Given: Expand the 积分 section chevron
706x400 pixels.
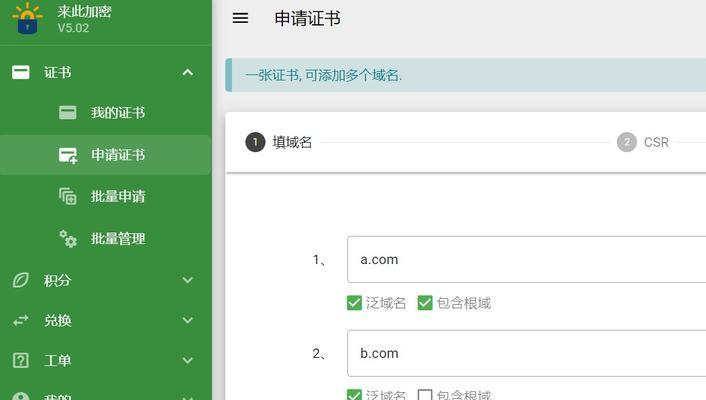Looking at the screenshot, I should coord(188,280).
